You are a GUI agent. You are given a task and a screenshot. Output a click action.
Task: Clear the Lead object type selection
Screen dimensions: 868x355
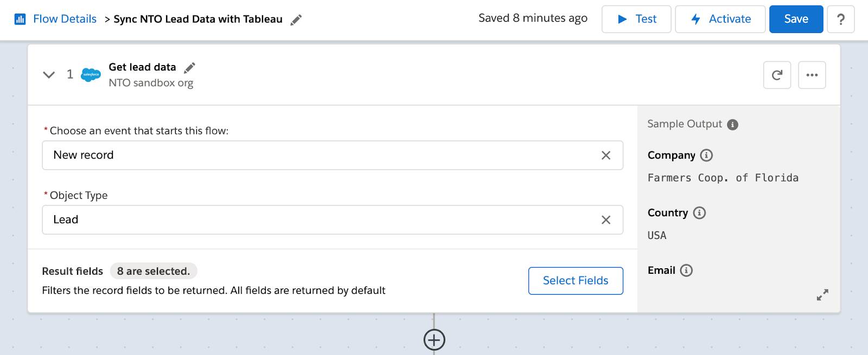click(x=606, y=220)
